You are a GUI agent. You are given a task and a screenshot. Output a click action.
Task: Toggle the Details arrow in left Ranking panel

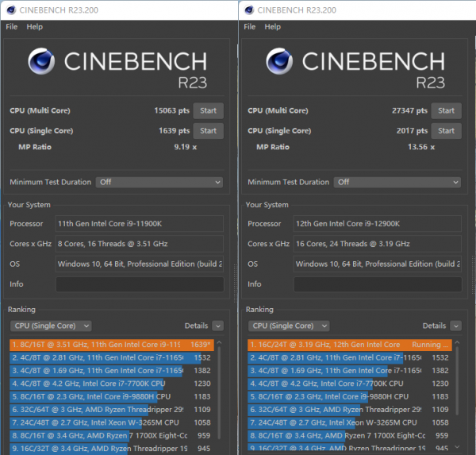217,326
